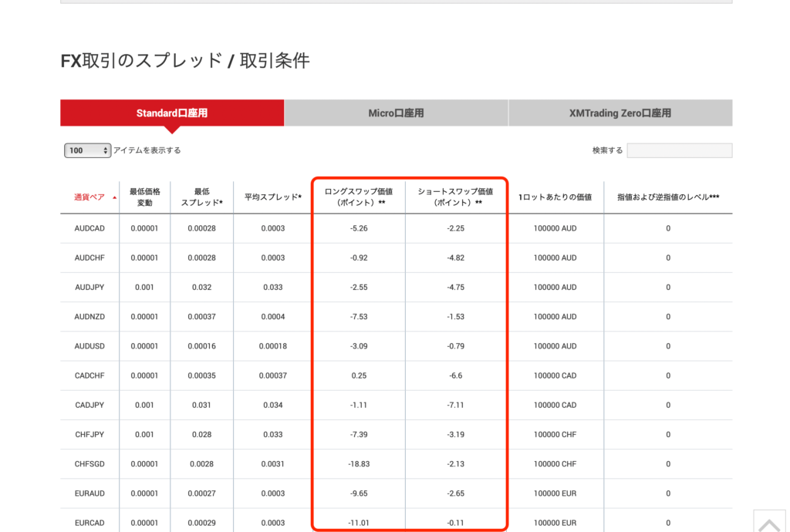Sort by 最低価格変動 column header

coord(144,197)
